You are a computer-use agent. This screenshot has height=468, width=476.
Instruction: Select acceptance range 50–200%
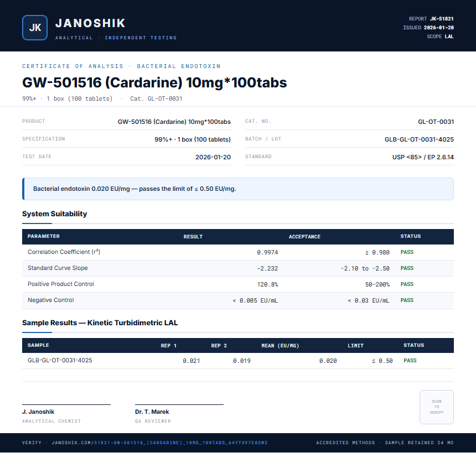click(377, 284)
